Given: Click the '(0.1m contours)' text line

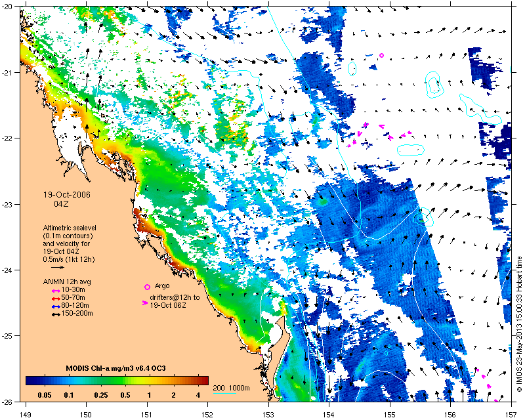Looking at the screenshot, I should (68, 236).
